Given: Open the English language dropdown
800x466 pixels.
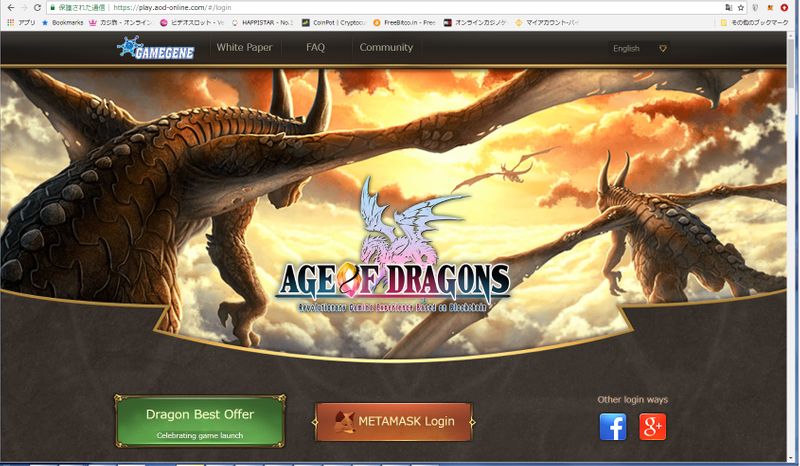Looking at the screenshot, I should click(638, 48).
